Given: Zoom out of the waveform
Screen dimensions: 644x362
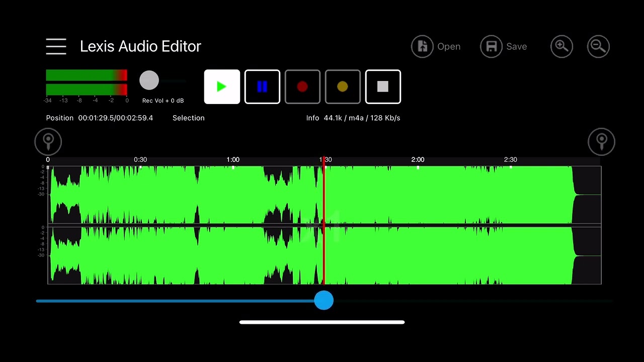Looking at the screenshot, I should [598, 46].
